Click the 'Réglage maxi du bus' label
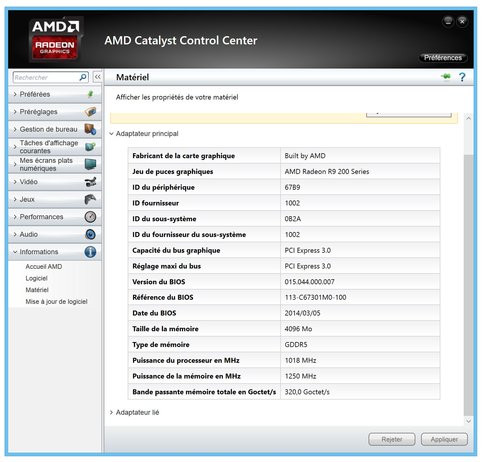Viewport: 485px width, 462px height. (166, 266)
